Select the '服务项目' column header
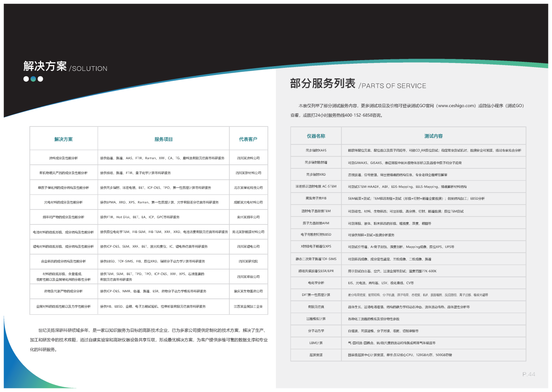The height and width of the screenshot is (392, 552). click(163, 139)
